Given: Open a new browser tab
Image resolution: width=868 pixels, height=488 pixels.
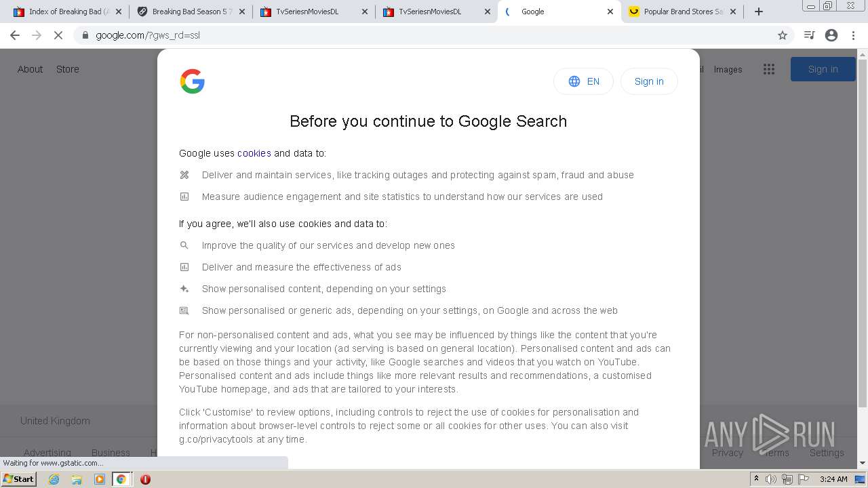Looking at the screenshot, I should point(759,12).
